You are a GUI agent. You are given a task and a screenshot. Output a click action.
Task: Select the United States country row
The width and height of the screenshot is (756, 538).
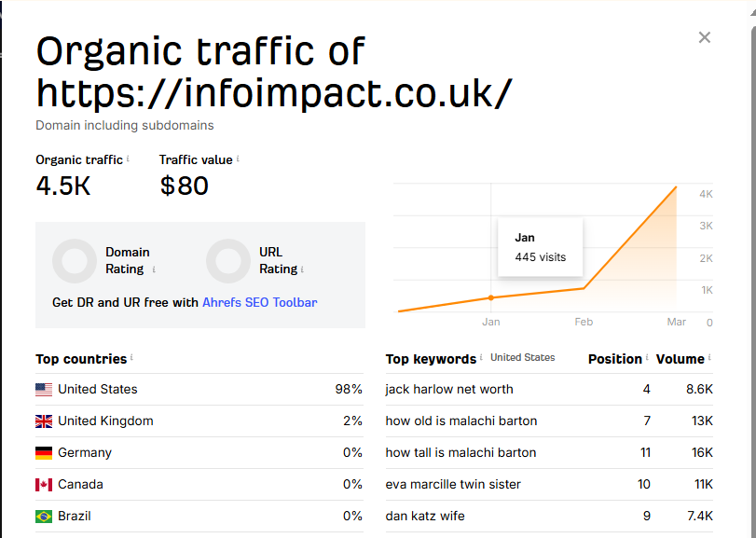[199, 390]
